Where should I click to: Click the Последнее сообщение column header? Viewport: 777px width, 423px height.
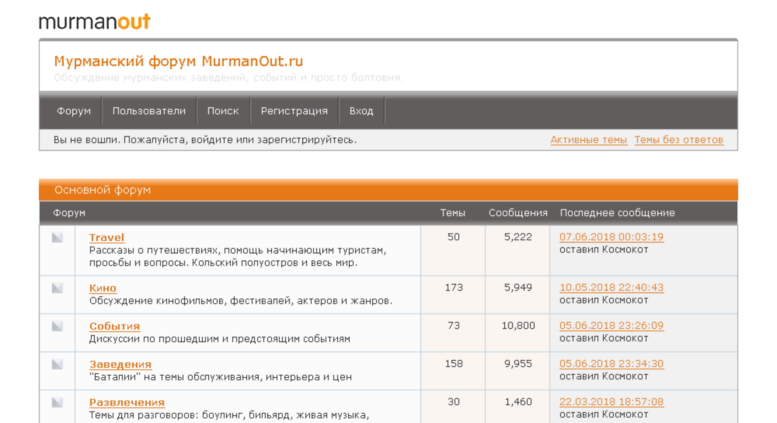click(617, 213)
